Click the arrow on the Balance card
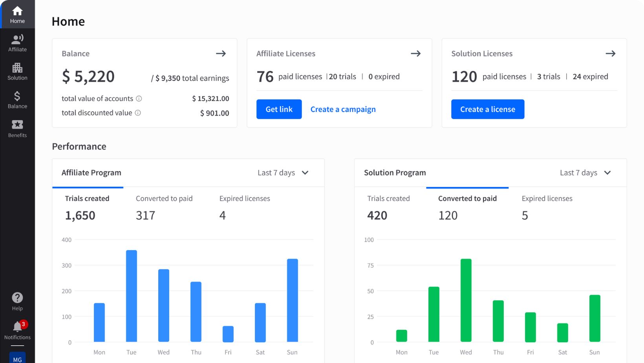 tap(221, 53)
